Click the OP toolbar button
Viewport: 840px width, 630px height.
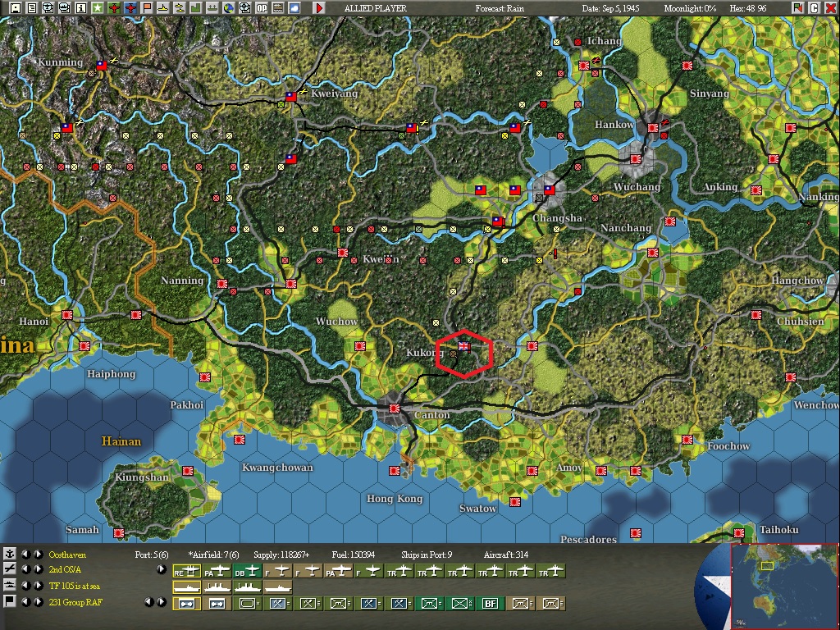(262, 8)
